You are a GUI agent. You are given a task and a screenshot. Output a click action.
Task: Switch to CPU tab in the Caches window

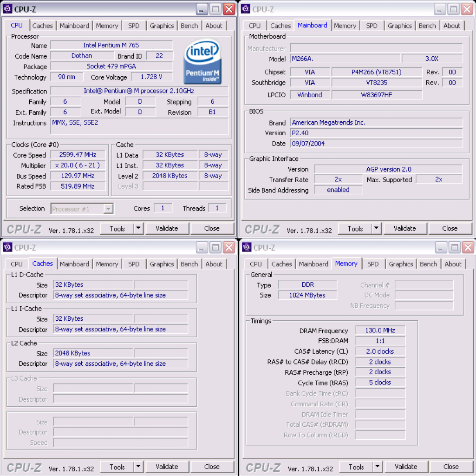(x=17, y=264)
